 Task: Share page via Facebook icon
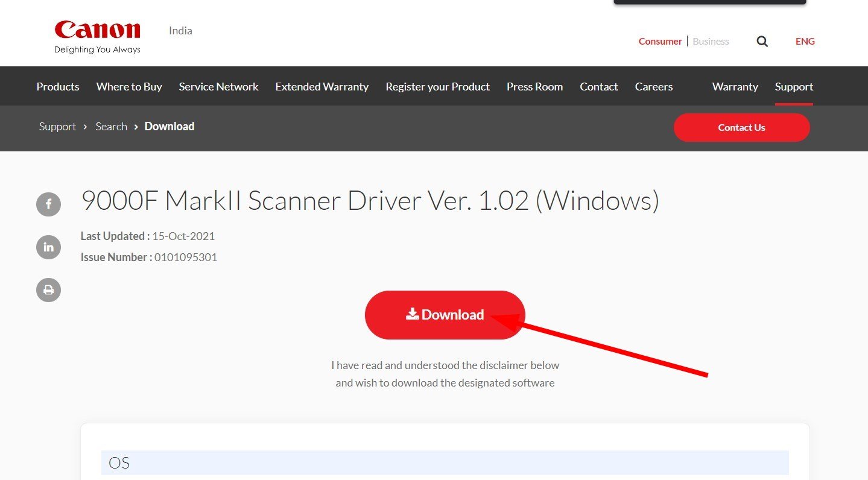(x=48, y=204)
